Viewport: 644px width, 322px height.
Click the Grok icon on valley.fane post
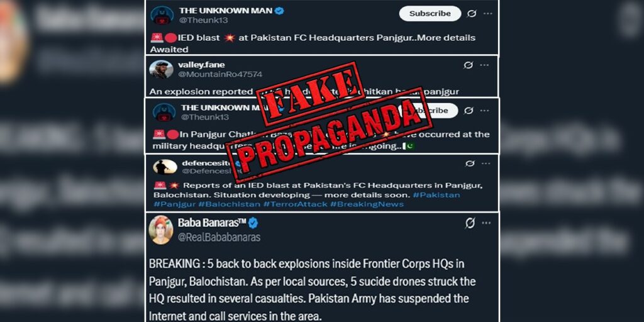[x=468, y=65]
